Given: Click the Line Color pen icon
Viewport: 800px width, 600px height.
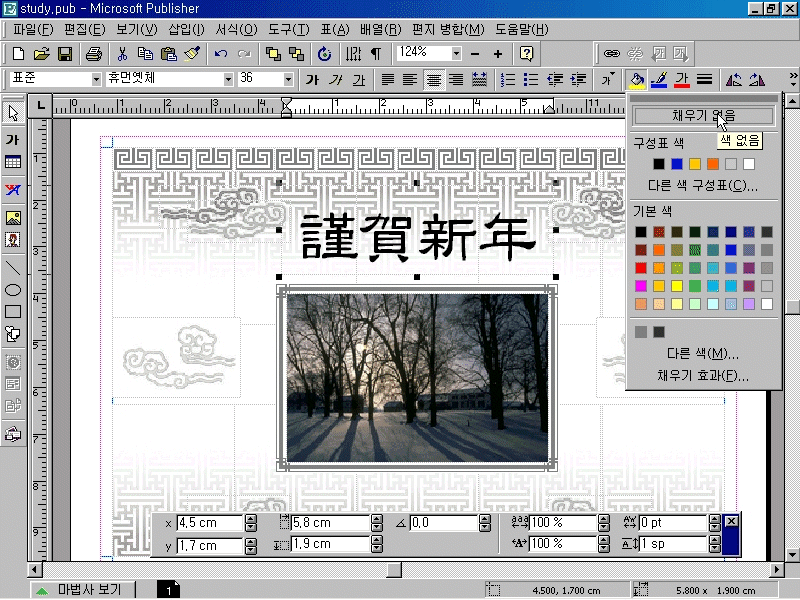Looking at the screenshot, I should (659, 80).
